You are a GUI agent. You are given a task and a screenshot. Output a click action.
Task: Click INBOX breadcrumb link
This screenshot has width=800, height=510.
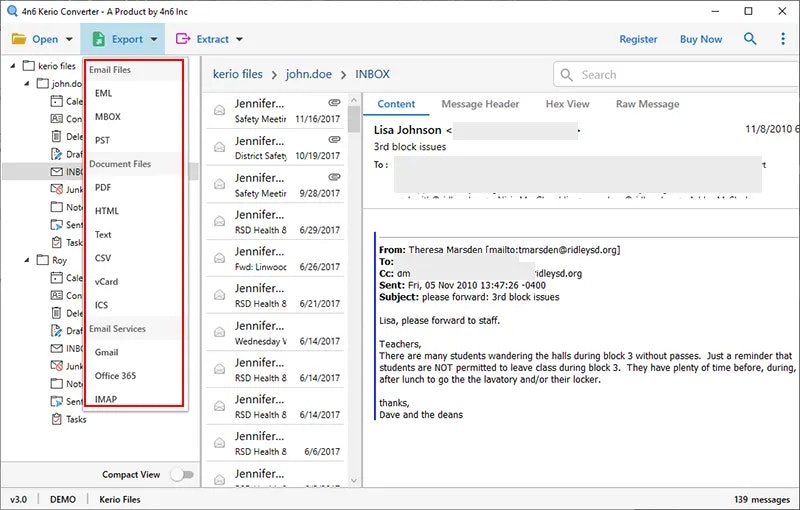(x=372, y=74)
